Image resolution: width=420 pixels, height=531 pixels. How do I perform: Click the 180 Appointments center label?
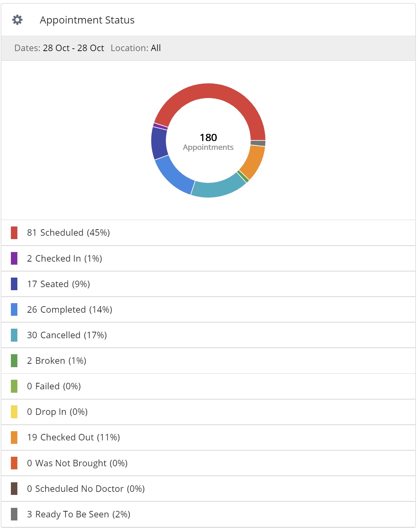point(208,141)
